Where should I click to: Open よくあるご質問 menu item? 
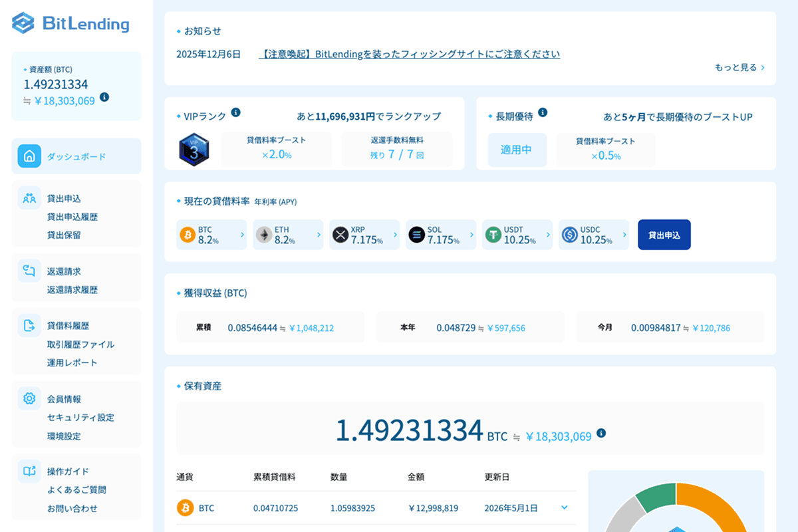point(76,490)
